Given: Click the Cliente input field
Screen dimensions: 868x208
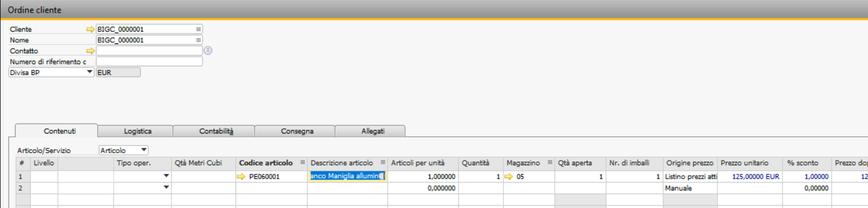Looking at the screenshot, I should 149,29.
